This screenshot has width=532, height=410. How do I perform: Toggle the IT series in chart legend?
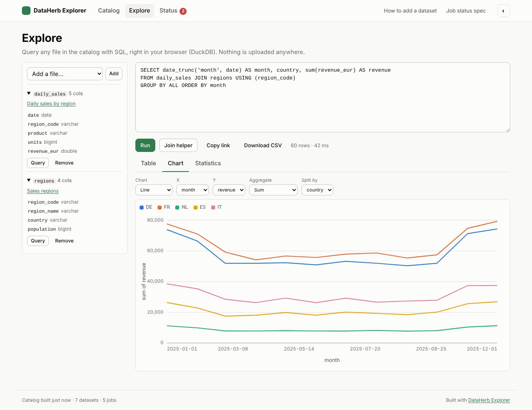(216, 207)
